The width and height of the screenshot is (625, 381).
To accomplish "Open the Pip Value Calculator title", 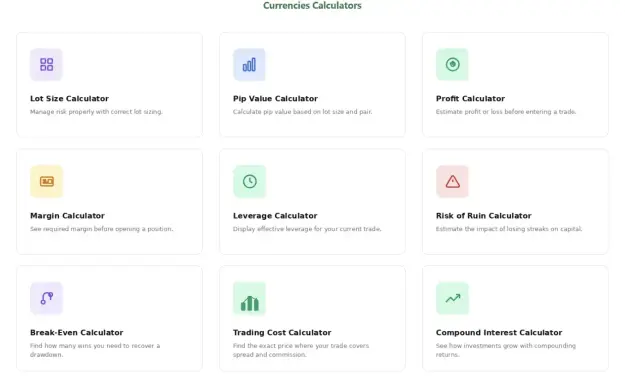I will pos(275,98).
